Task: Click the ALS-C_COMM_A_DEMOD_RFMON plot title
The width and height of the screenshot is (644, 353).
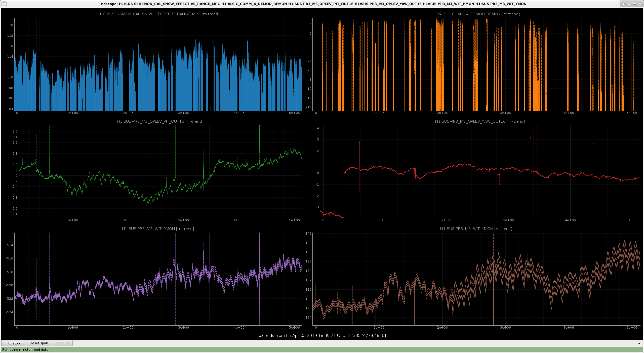Action: click(476, 14)
